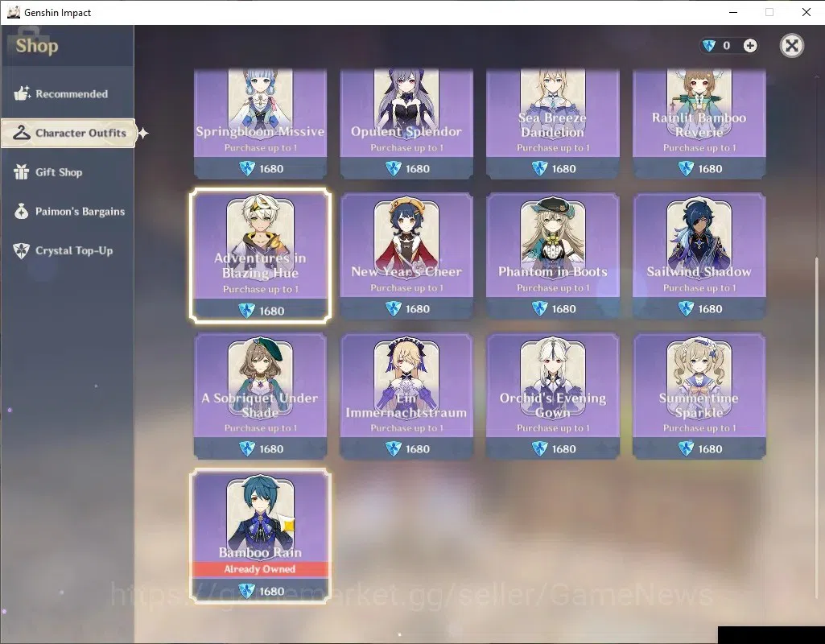Select Opulent Splendor outfit card
Screen dimensions: 825x644
click(x=406, y=124)
